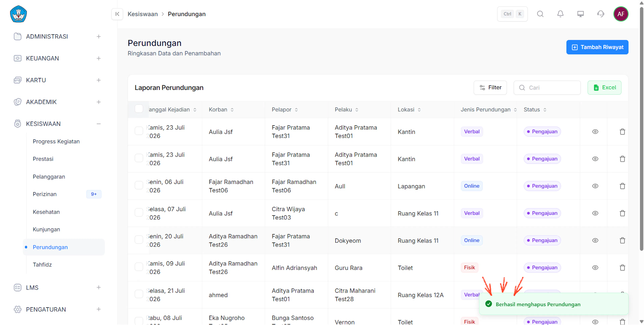Delete the first Aulia Jsf Kantin report
Screen dimensions: 644x325
[x=622, y=132]
